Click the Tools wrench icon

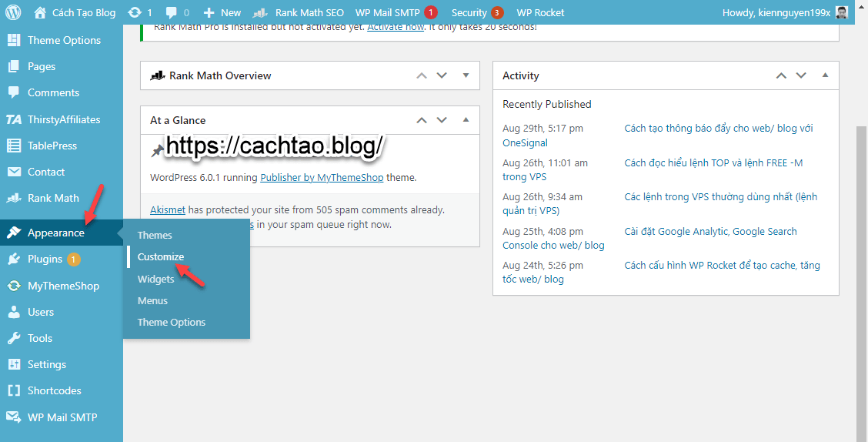(14, 338)
